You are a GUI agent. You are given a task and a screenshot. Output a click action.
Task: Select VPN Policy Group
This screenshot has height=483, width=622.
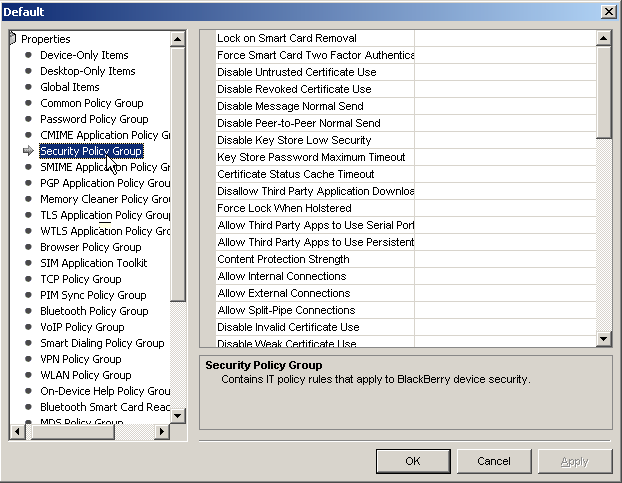[81, 359]
